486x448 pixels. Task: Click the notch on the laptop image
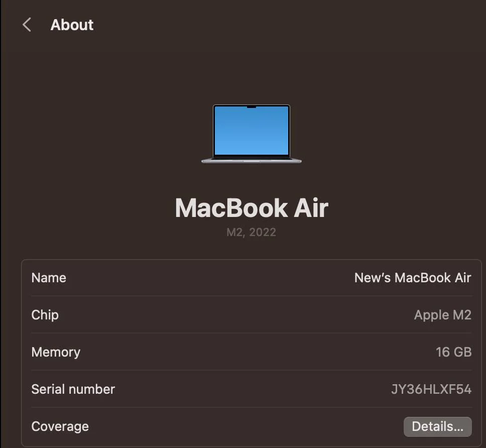(251, 107)
